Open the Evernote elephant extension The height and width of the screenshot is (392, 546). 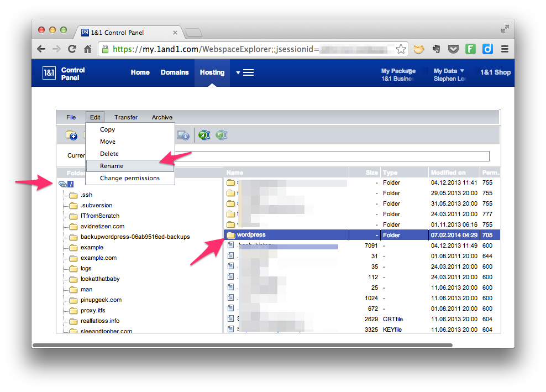click(x=437, y=49)
